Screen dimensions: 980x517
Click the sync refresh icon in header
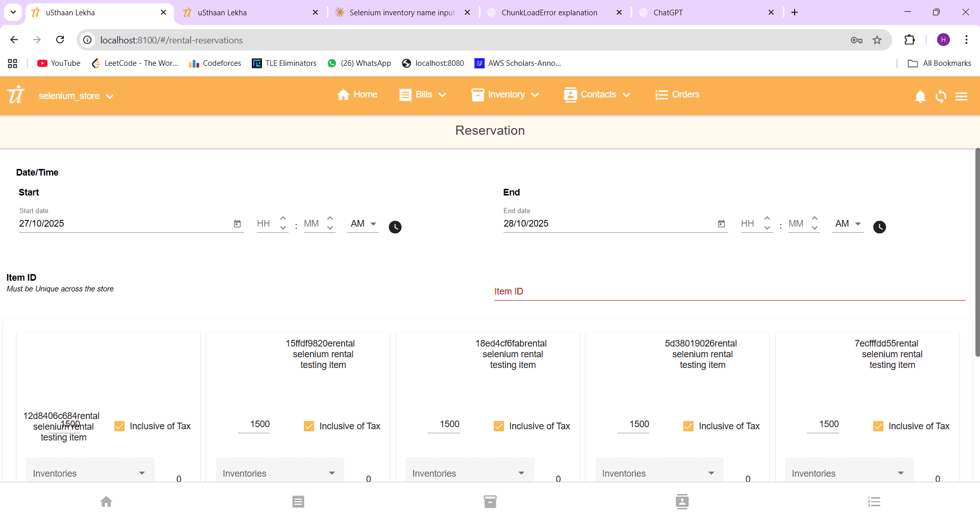click(x=941, y=96)
